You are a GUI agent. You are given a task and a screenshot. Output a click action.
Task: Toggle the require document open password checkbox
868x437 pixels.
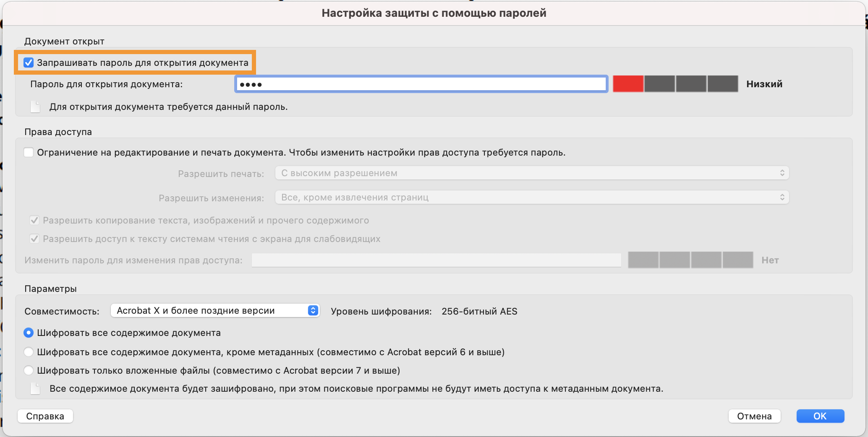point(29,63)
